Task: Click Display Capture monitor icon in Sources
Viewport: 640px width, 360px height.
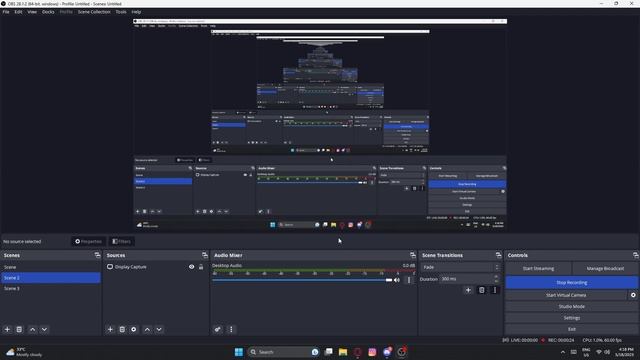Action: click(110, 267)
